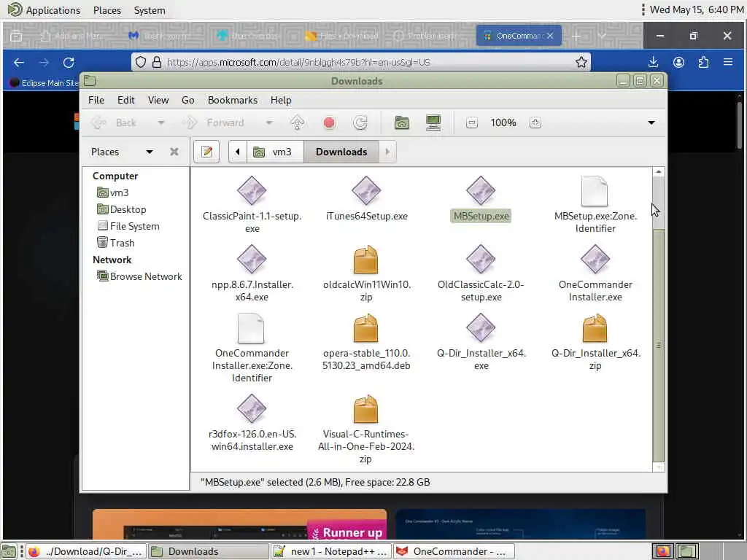This screenshot has width=747, height=560.
Task: Bookmark page with star icon
Action: coord(581,62)
